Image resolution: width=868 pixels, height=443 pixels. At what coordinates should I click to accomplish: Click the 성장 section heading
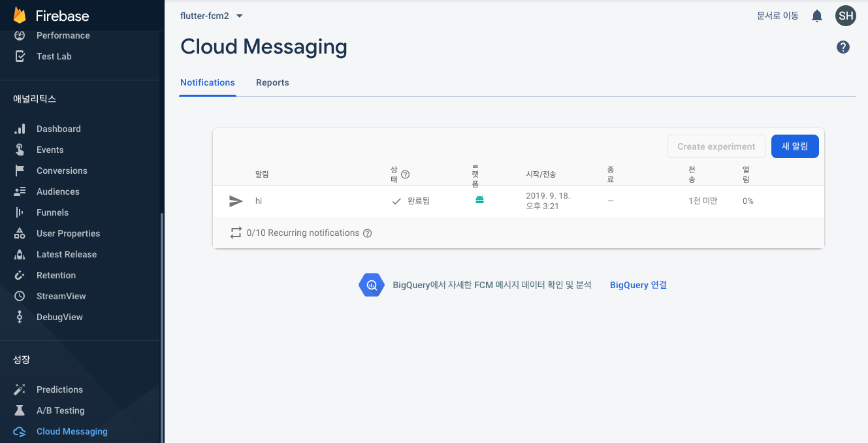[22, 360]
